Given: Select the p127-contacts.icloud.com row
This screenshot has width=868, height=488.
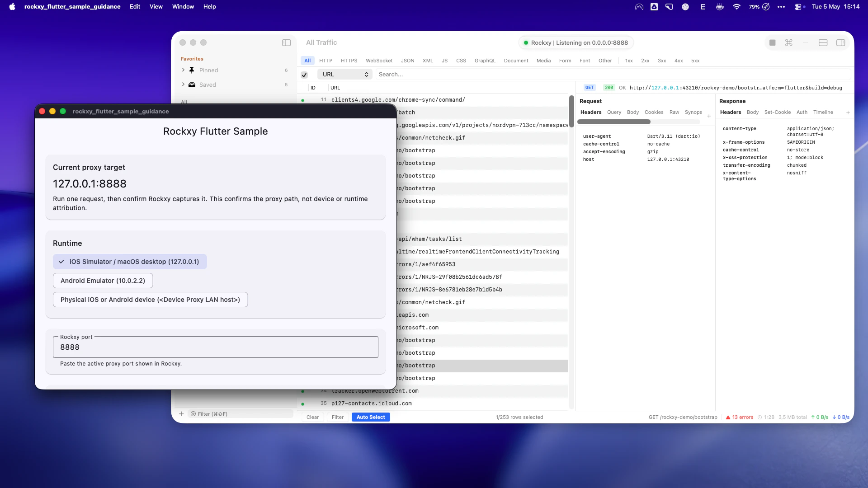Looking at the screenshot, I should [x=433, y=404].
